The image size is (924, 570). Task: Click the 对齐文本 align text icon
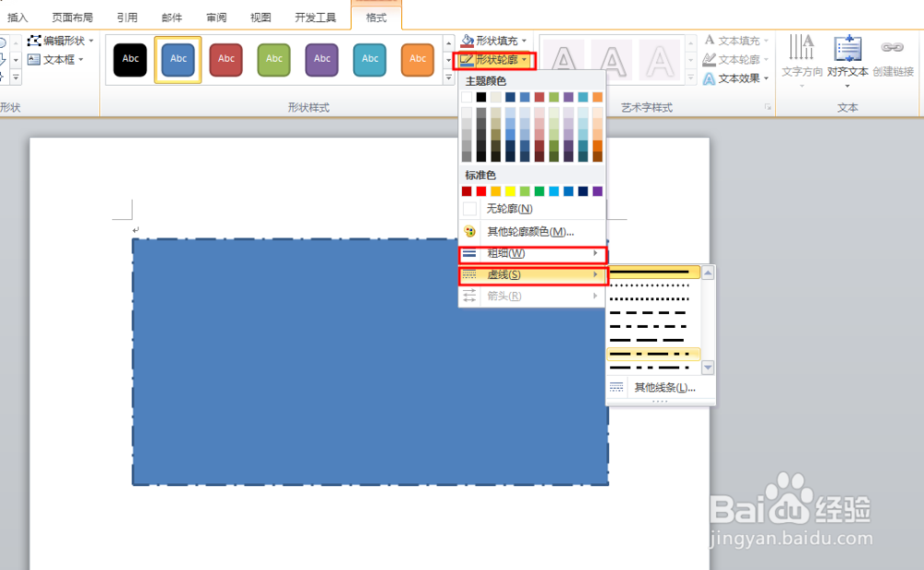[847, 57]
